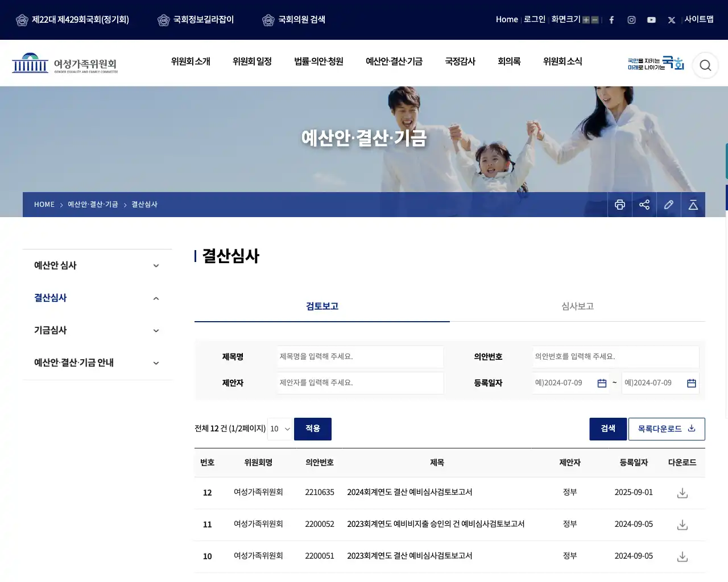Focus the 제안자 input field
Screen dimensions: 728x582
tap(361, 383)
